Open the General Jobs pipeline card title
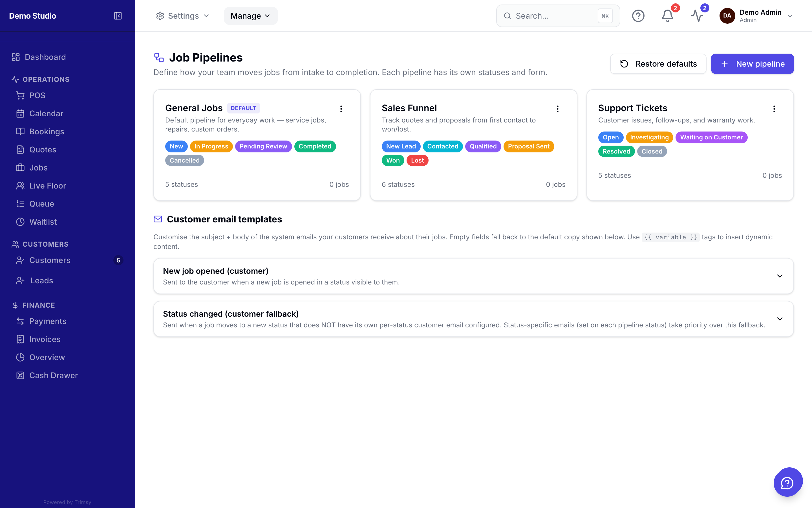The image size is (812, 508). 194,108
